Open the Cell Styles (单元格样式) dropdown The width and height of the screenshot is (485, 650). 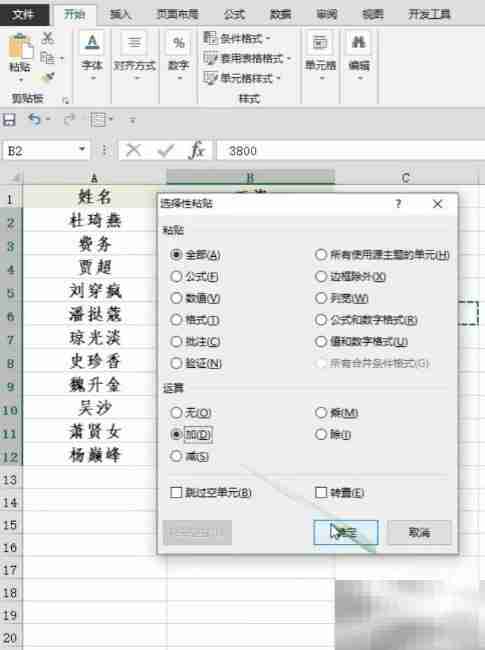coord(242,78)
